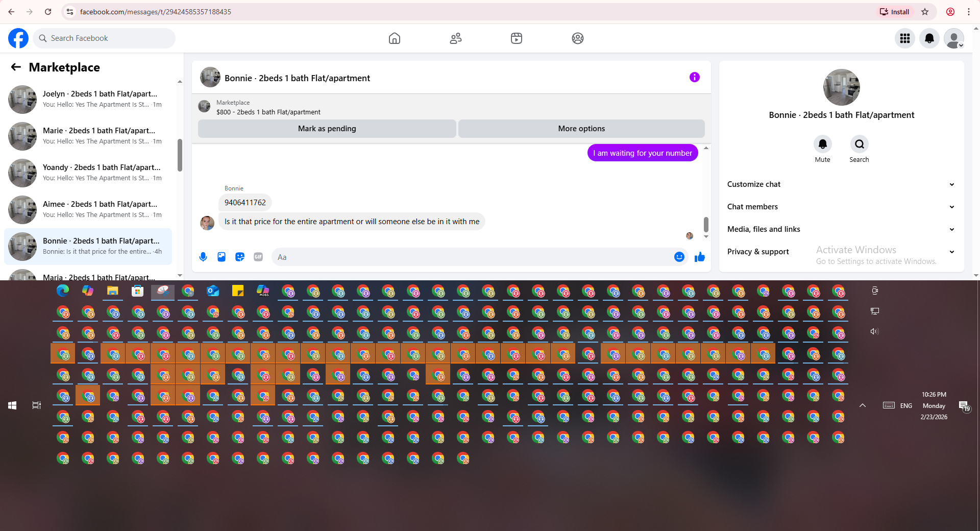This screenshot has width=980, height=531.
Task: Select the message "9406411762"
Action: 245,203
